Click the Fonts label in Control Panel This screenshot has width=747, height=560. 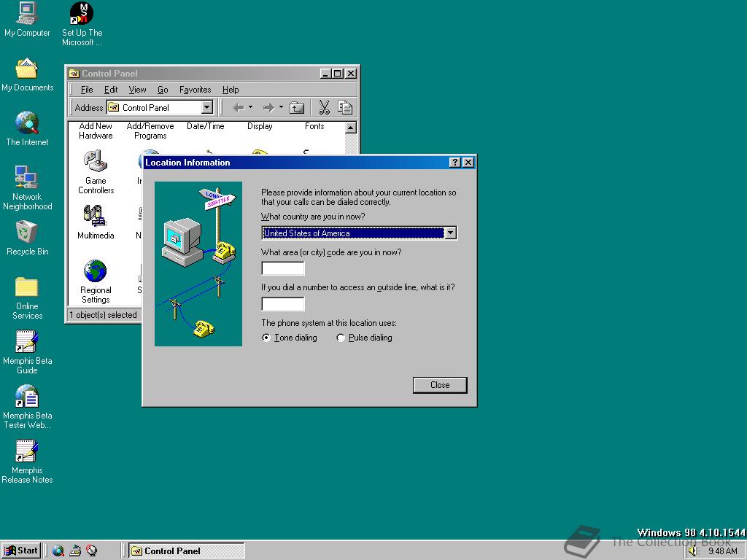[314, 126]
